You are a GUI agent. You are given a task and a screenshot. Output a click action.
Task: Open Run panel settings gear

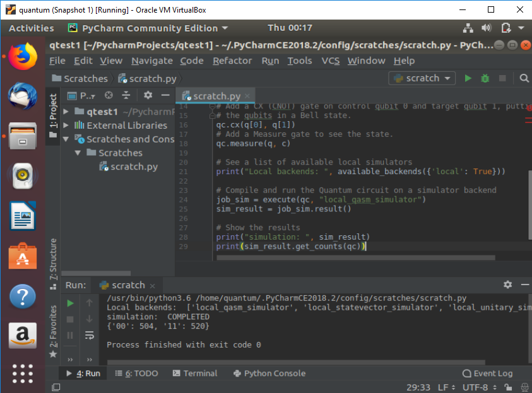pyautogui.click(x=507, y=284)
